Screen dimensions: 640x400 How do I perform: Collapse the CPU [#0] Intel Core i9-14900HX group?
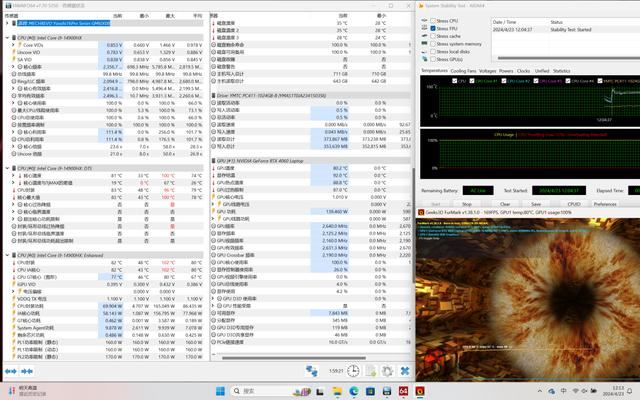[5, 36]
